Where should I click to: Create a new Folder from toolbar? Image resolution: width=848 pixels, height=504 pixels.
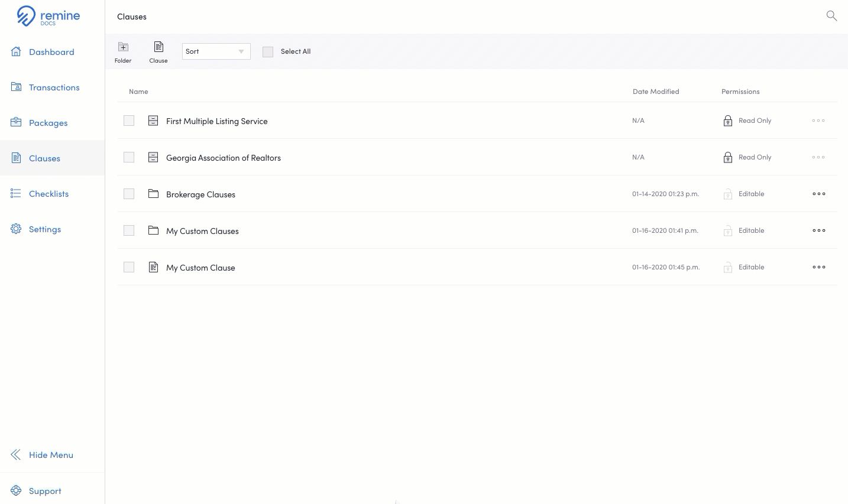123,52
